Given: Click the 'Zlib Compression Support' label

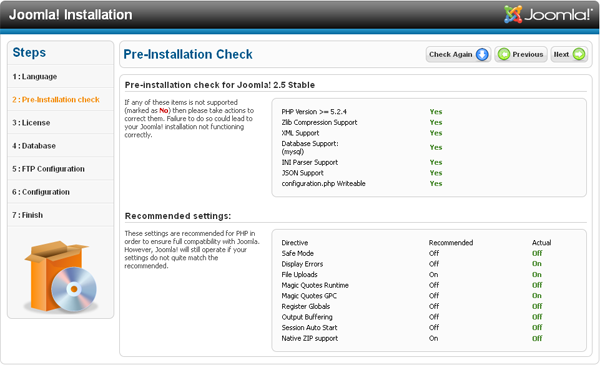Looking at the screenshot, I should (319, 122).
